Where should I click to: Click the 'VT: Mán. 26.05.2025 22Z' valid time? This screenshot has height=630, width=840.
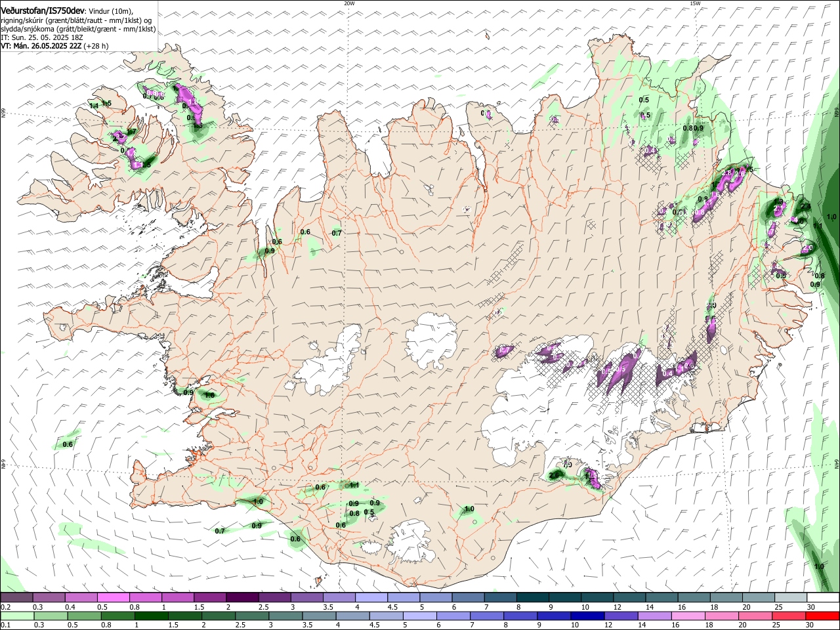coord(41,46)
